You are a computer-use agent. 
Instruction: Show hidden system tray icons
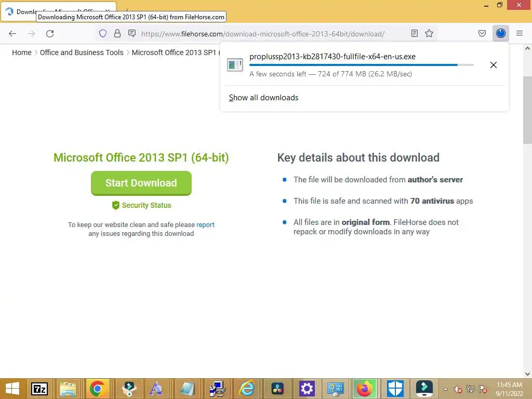click(445, 389)
